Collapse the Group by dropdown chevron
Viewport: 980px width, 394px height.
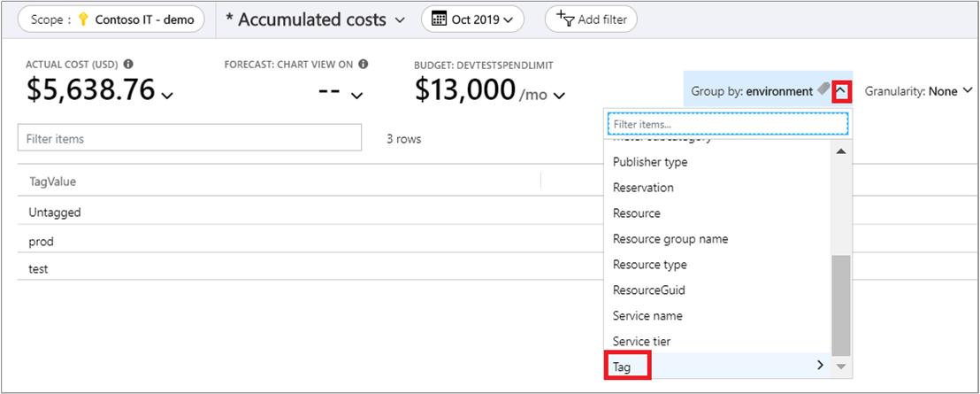coord(842,90)
